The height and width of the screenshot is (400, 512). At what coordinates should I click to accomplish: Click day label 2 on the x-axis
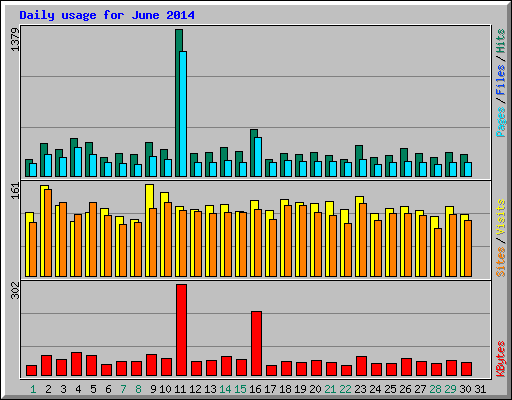point(48,389)
